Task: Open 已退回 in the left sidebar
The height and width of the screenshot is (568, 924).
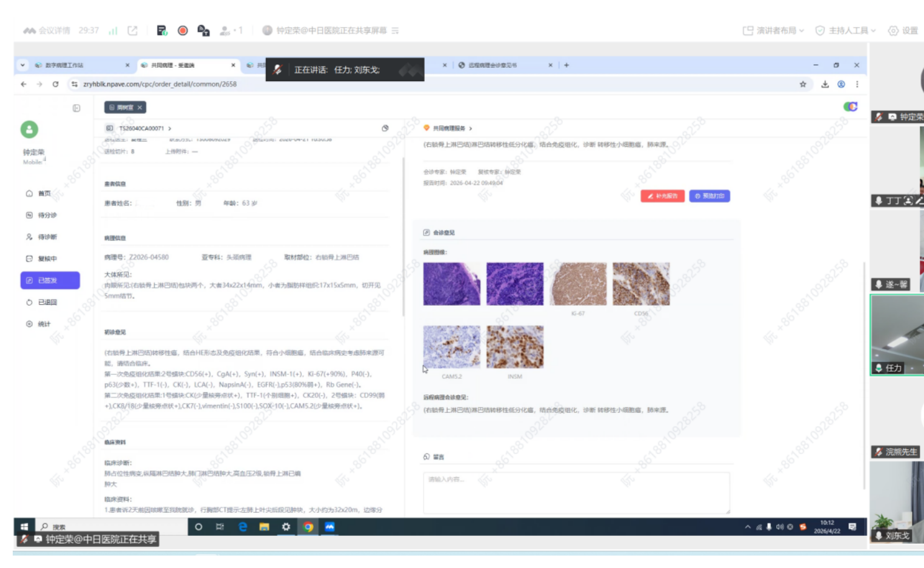Action: (47, 302)
